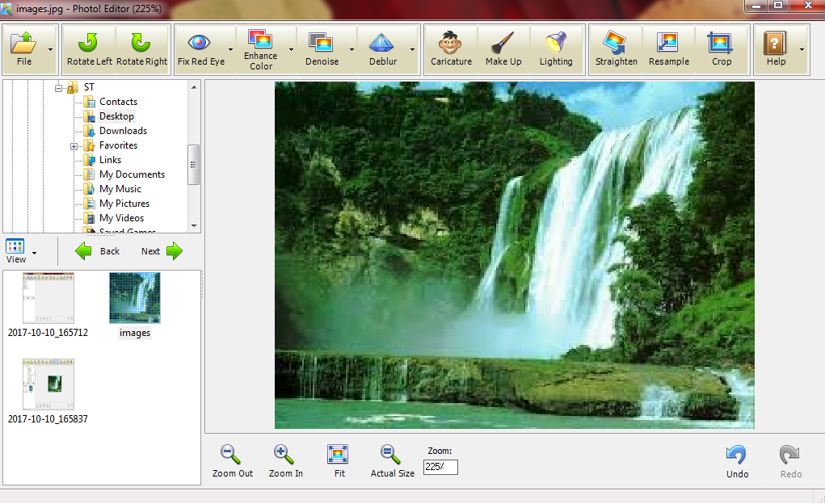Select the images waterfall thumbnail
The width and height of the screenshot is (825, 504).
click(x=135, y=298)
